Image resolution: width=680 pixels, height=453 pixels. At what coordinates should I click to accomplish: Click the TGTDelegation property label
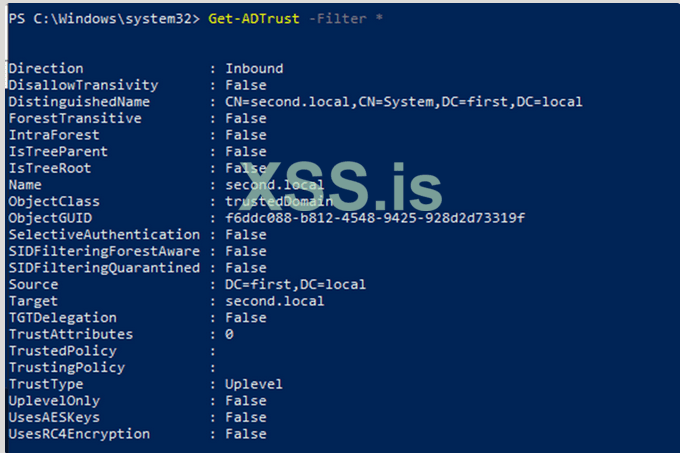point(58,317)
